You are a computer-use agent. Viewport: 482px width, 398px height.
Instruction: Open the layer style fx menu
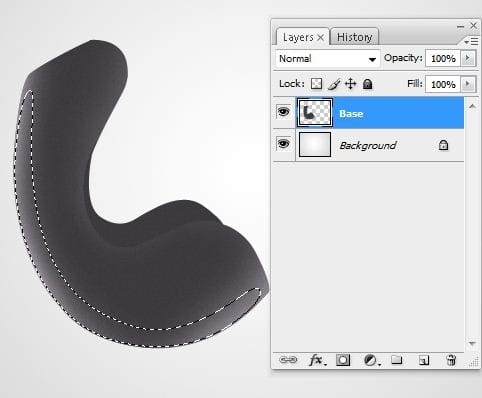[317, 360]
